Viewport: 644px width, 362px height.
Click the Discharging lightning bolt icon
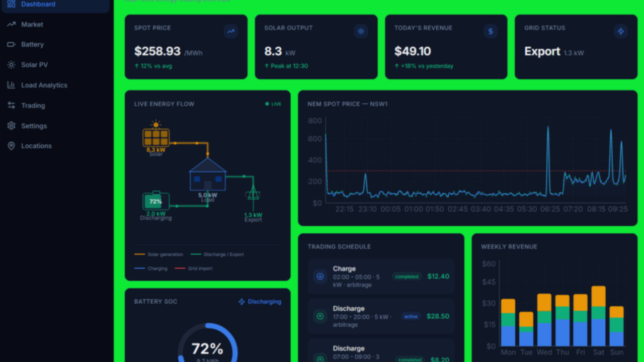click(x=242, y=302)
